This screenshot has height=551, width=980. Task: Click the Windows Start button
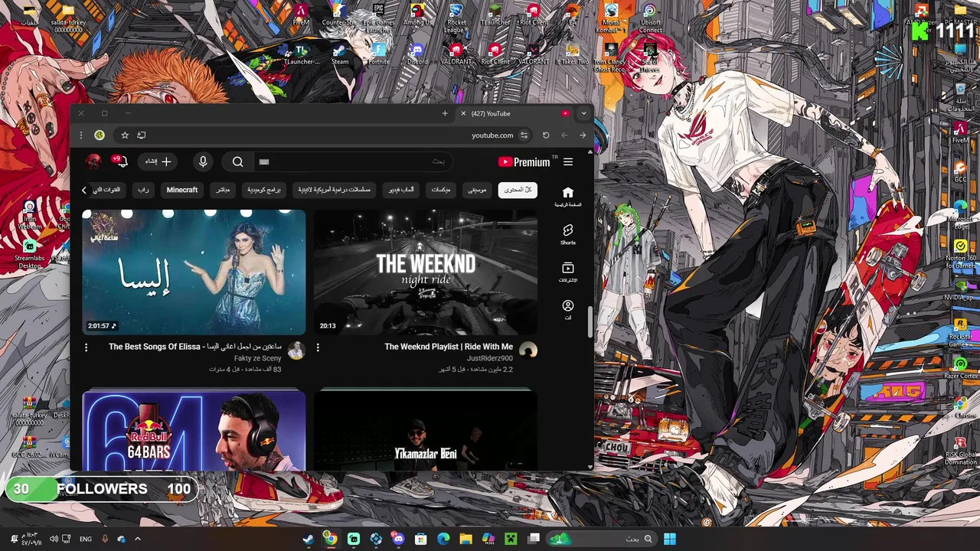pos(670,539)
